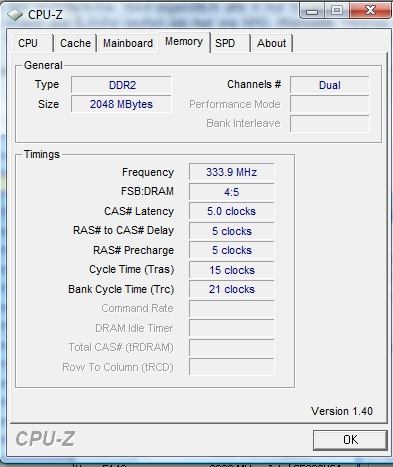Click the Channels # label
This screenshot has height=467, width=393.
coord(254,84)
